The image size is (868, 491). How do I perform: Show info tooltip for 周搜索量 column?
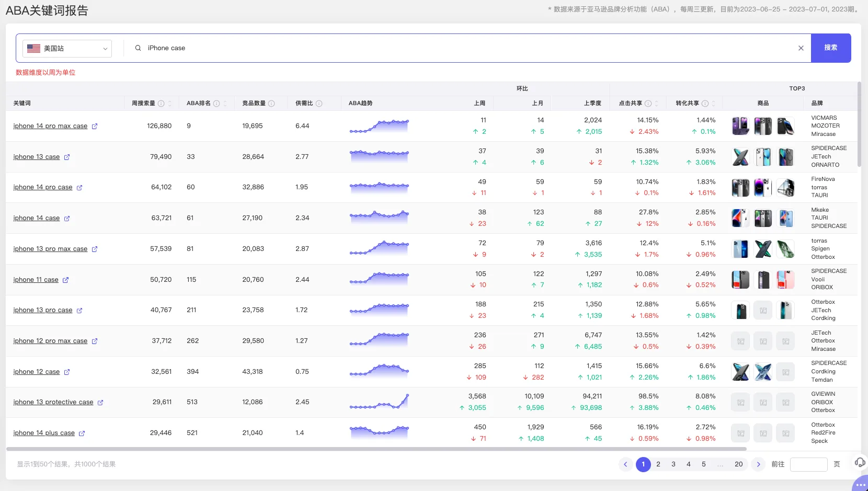pos(161,104)
